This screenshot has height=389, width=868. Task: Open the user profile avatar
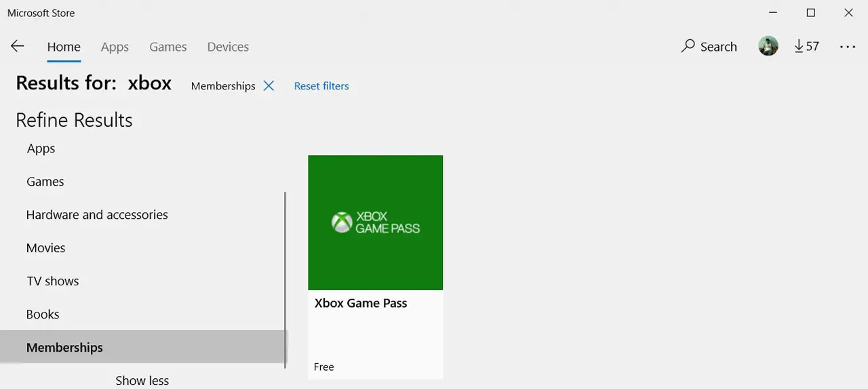coord(768,46)
